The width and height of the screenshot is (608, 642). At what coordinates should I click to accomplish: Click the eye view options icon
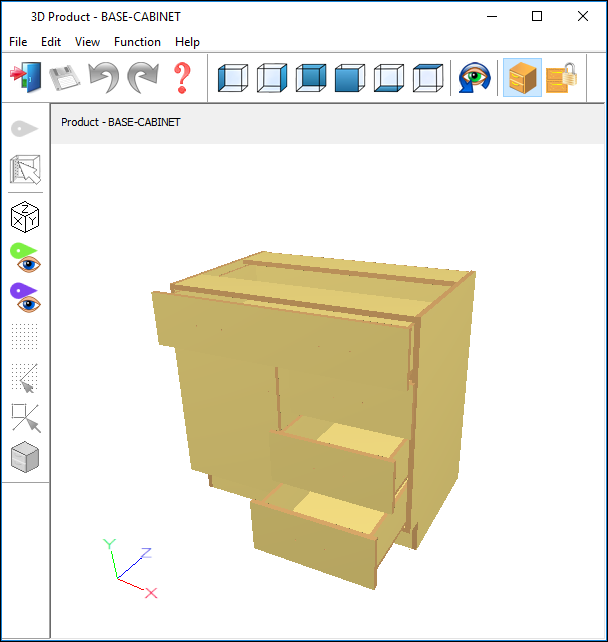pyautogui.click(x=474, y=78)
